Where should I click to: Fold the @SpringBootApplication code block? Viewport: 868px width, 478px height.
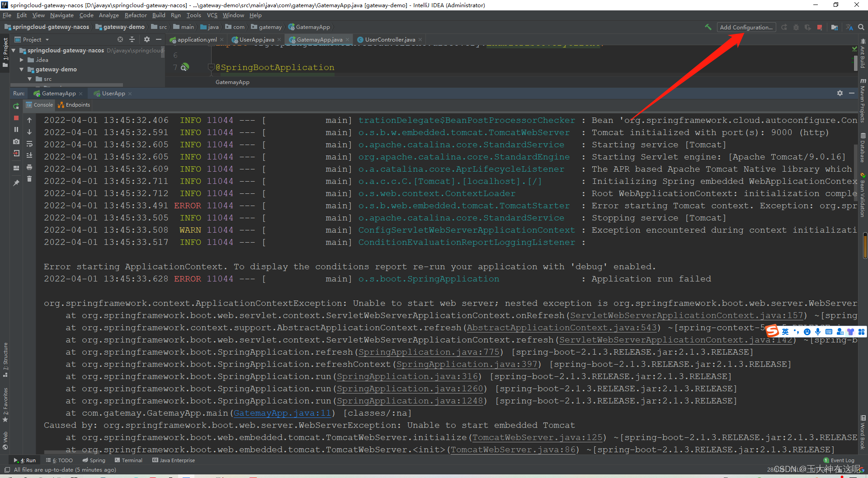coord(211,67)
